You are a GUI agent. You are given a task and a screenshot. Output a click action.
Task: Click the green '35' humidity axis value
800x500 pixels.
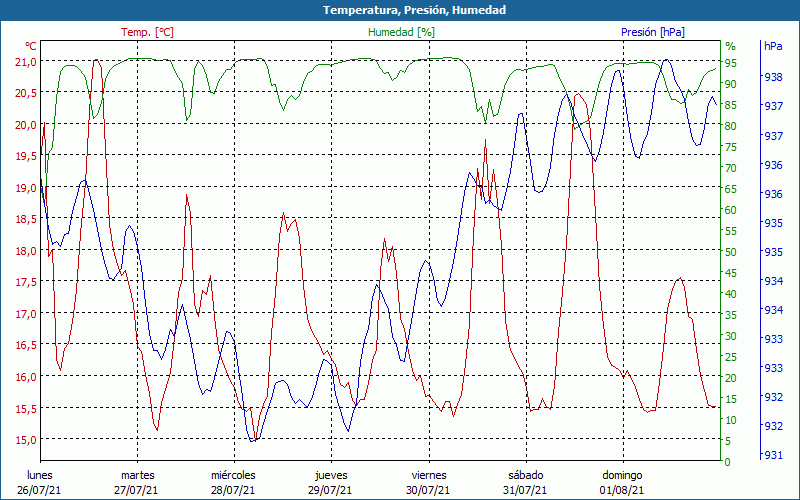point(731,315)
